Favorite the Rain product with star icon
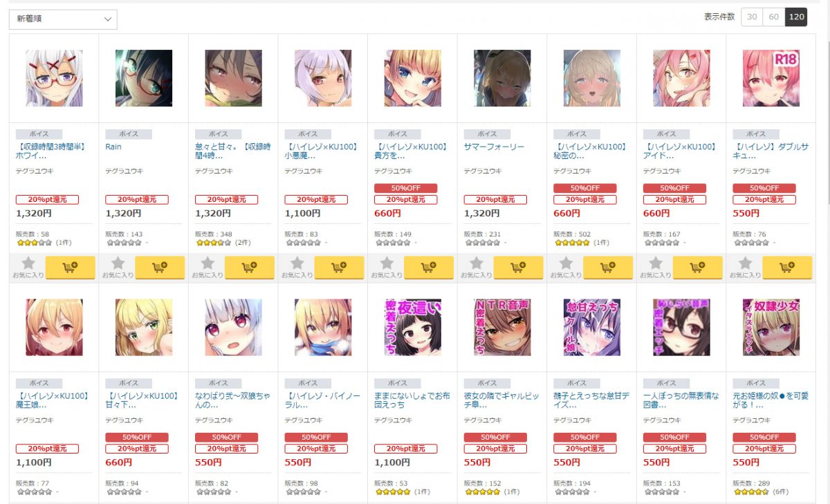The height and width of the screenshot is (504, 830). click(118, 267)
